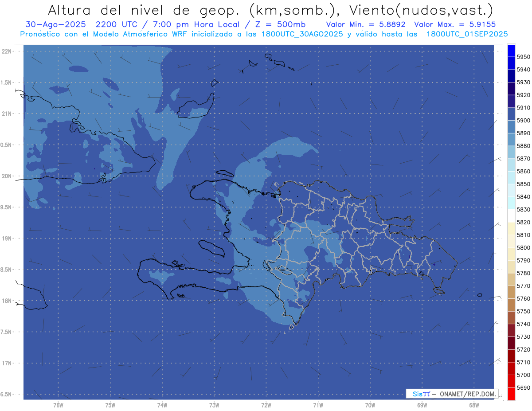The width and height of the screenshot is (532, 411).
Task: Click the '1800UTC_01SEP2025' valid-until text
Action: 467,34
